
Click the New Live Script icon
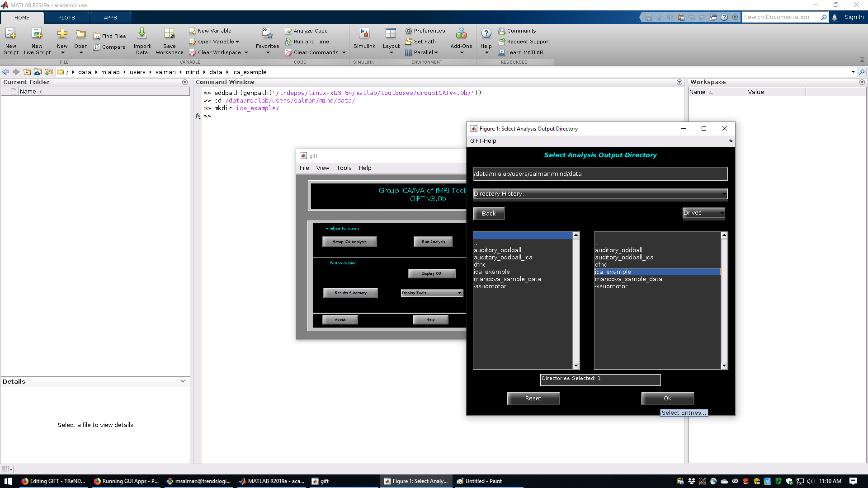tap(37, 34)
